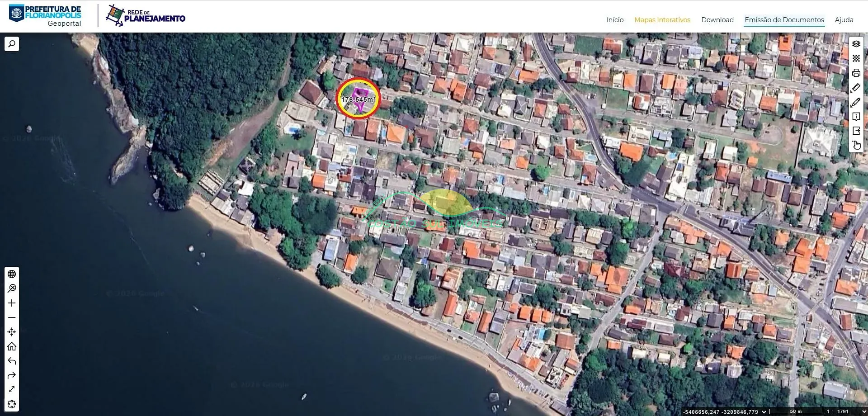
Task: Open the map search tool
Action: click(12, 44)
